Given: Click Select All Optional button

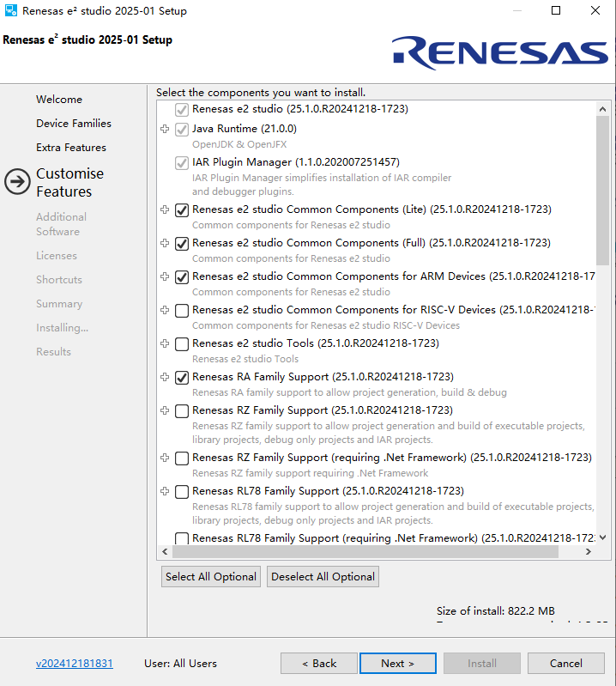Looking at the screenshot, I should point(211,577).
